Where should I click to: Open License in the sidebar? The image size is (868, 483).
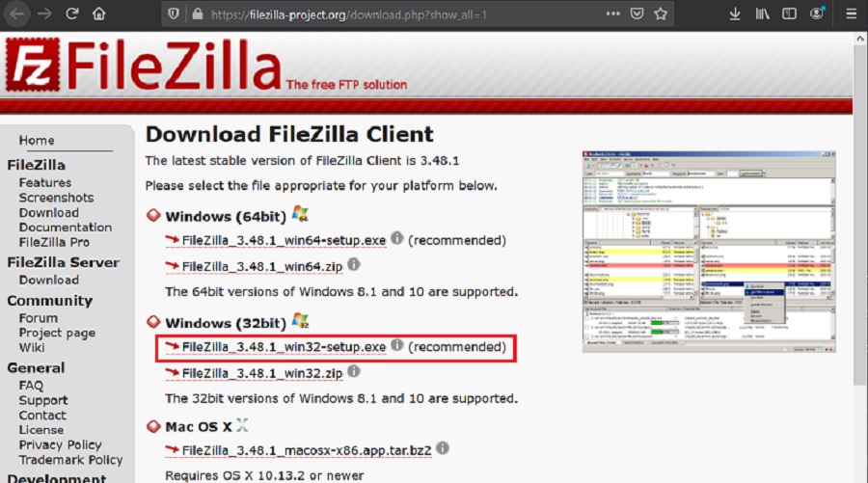coord(41,430)
